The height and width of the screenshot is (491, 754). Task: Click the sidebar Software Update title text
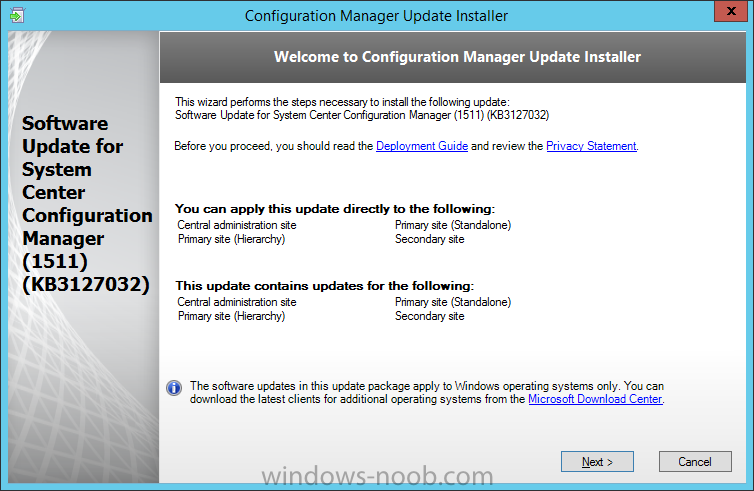(87, 204)
